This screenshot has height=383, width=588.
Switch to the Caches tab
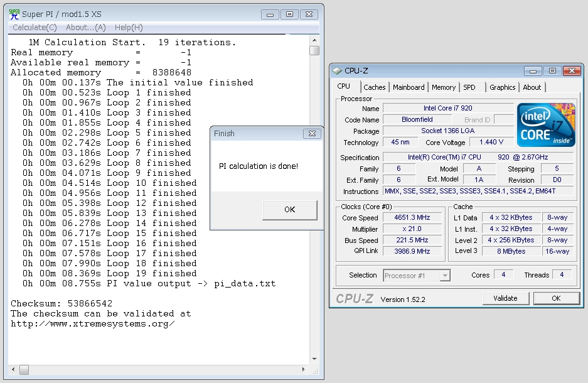pos(375,87)
